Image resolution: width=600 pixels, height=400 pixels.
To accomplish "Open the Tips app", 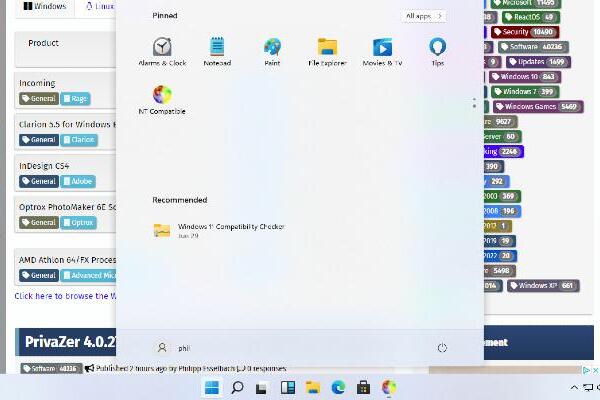I will coord(437,52).
